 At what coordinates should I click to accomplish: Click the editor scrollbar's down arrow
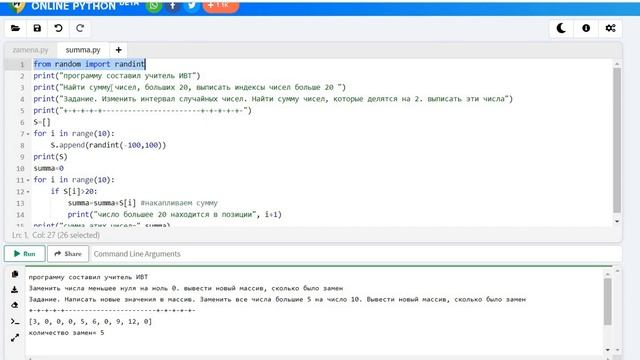click(x=617, y=221)
